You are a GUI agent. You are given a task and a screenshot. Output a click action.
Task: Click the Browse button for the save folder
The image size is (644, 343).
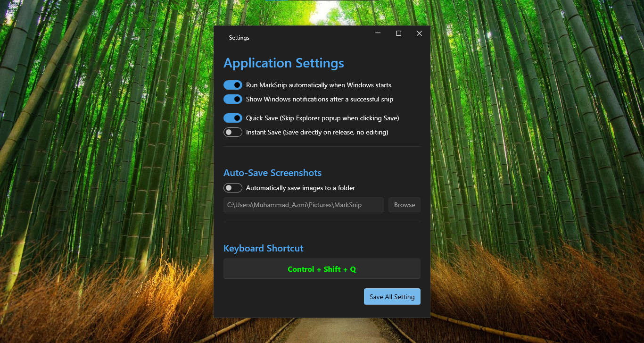(405, 205)
